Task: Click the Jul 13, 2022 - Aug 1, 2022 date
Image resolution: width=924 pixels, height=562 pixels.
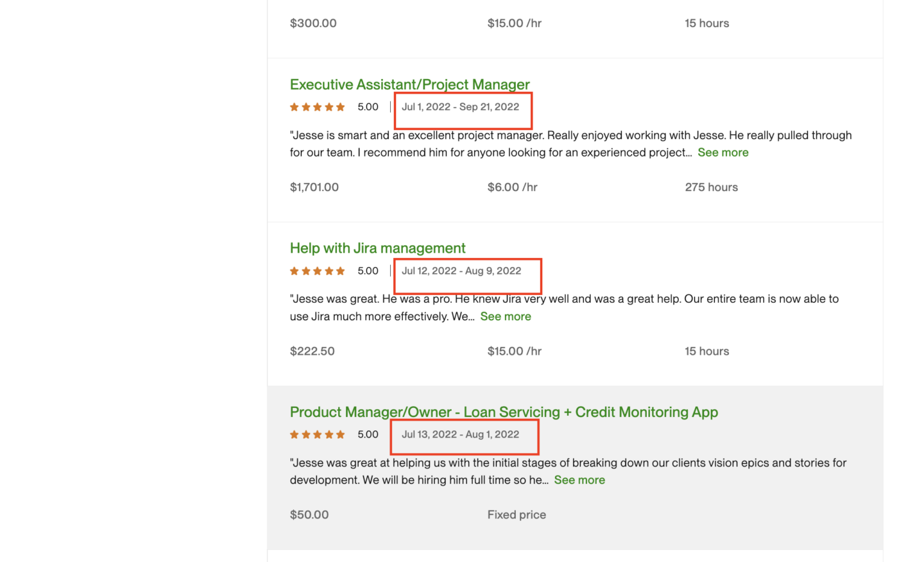Action: 460,434
